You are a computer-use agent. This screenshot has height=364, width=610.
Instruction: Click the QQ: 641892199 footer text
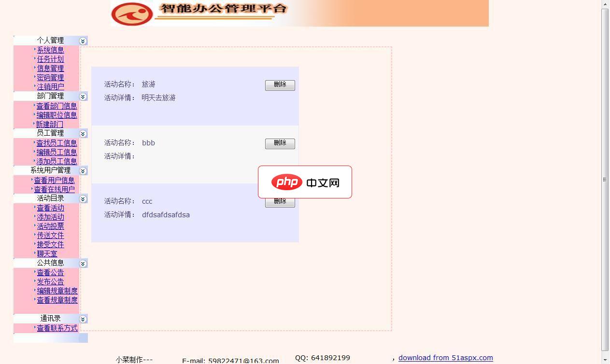click(x=323, y=358)
